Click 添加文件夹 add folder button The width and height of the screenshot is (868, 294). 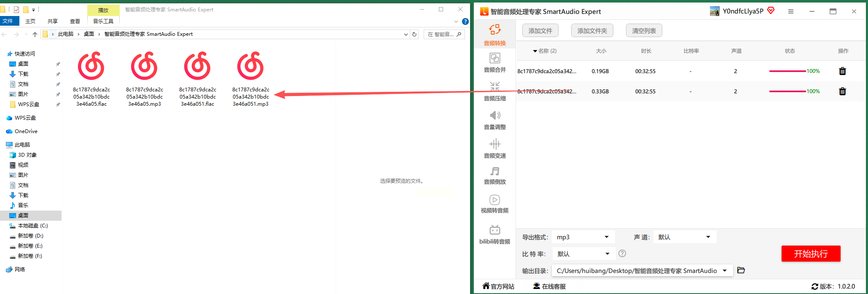pos(592,31)
